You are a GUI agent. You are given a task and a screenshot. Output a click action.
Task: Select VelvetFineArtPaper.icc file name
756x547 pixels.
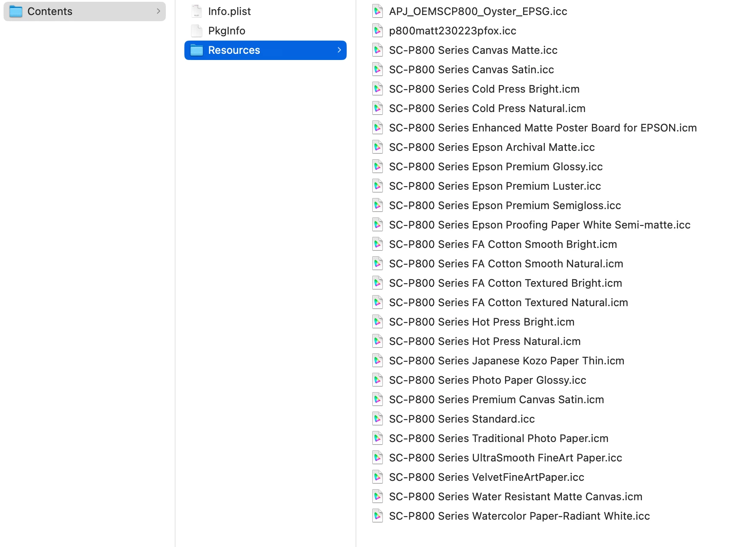[x=487, y=477]
